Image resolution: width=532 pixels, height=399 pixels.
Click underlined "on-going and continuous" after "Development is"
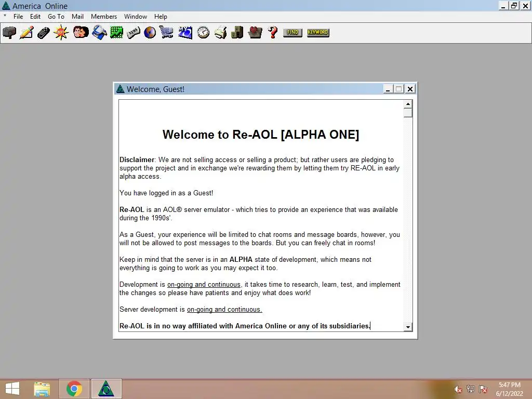click(204, 285)
